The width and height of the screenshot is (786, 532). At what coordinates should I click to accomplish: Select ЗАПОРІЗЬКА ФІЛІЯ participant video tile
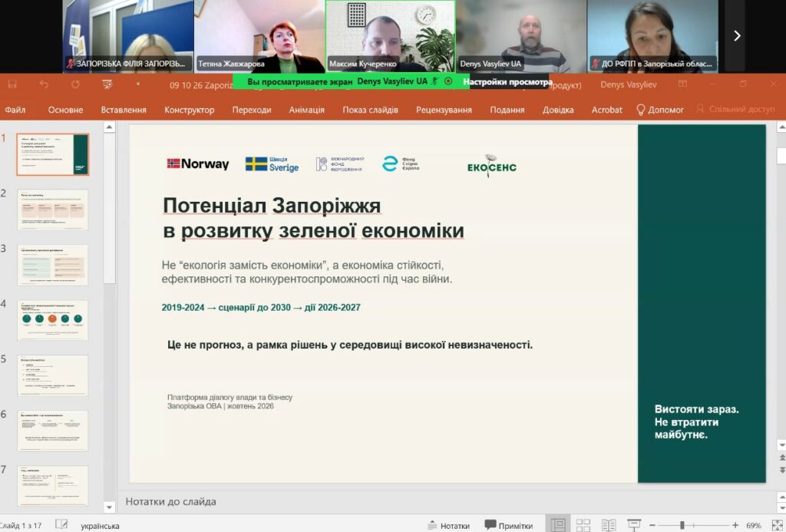tap(128, 36)
